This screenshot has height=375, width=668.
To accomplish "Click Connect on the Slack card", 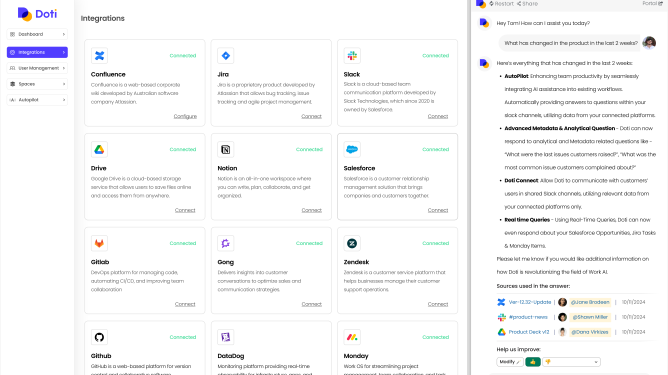I will [x=438, y=116].
